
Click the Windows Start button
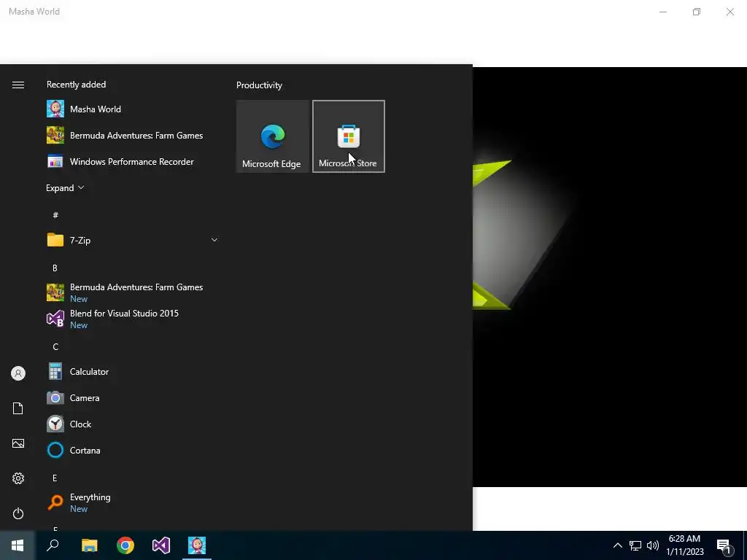pos(18,545)
